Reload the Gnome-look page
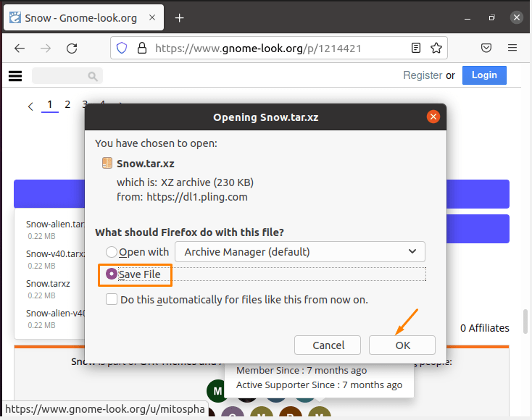The height and width of the screenshot is (420, 532). coord(72,48)
